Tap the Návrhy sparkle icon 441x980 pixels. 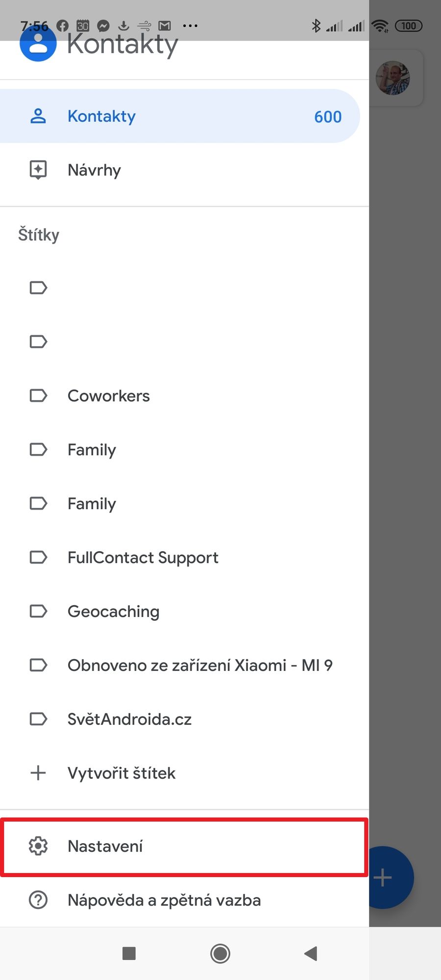point(38,170)
